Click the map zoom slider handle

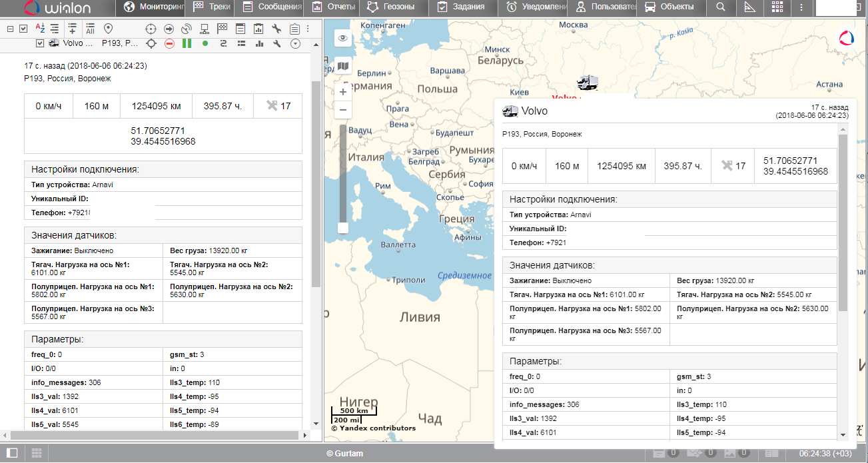[x=343, y=228]
